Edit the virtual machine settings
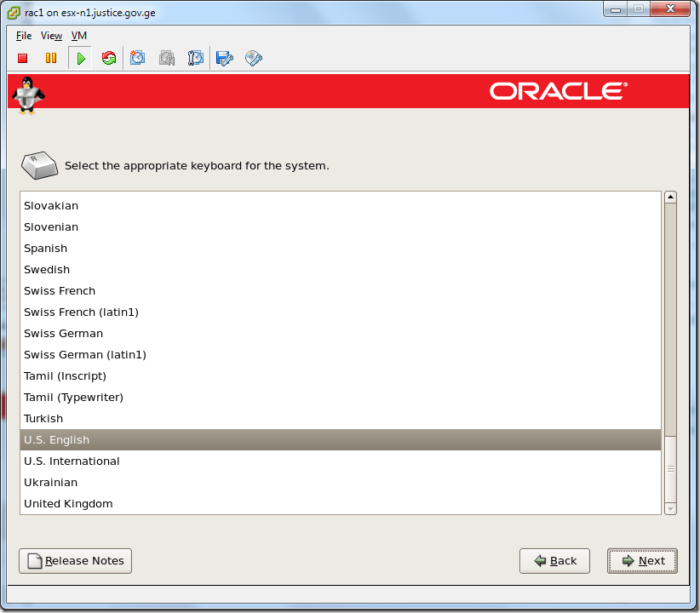 (224, 58)
